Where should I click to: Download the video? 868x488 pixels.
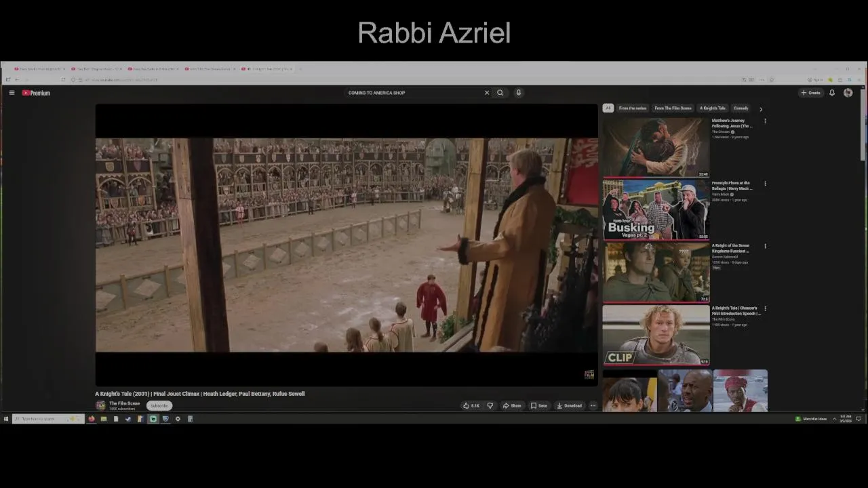click(x=570, y=406)
